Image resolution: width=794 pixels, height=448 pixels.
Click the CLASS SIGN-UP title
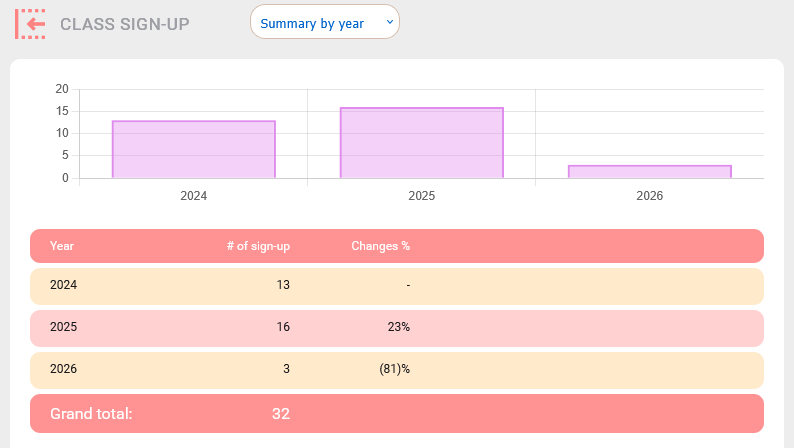click(125, 24)
